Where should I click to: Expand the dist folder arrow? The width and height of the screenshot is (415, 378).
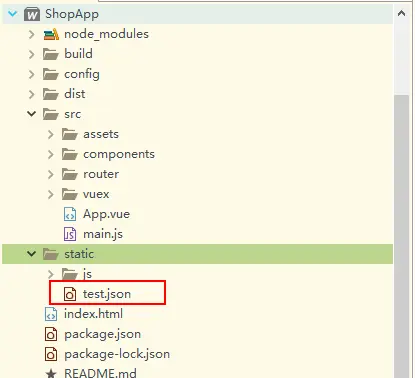tap(31, 94)
